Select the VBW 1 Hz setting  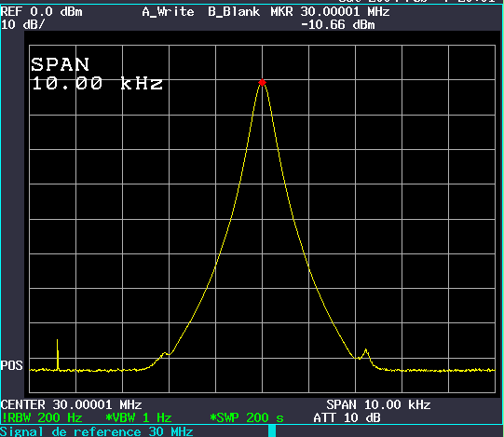[x=139, y=417]
